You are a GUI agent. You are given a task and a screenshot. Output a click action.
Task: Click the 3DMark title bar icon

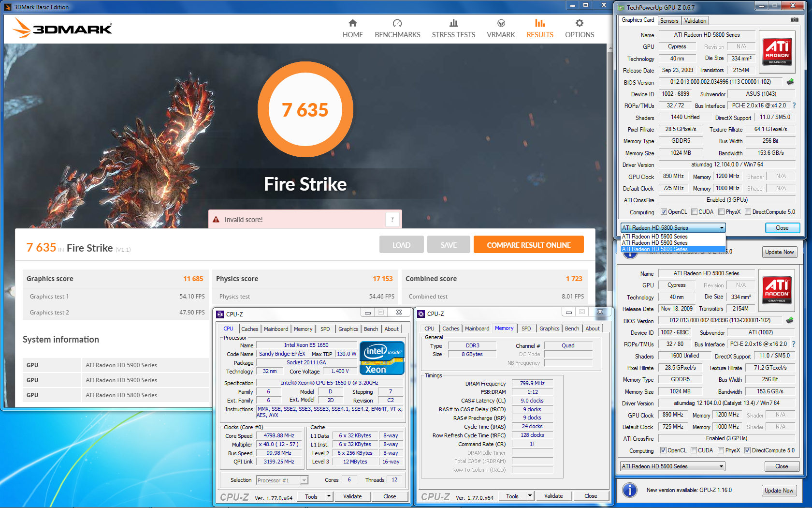tap(8, 7)
